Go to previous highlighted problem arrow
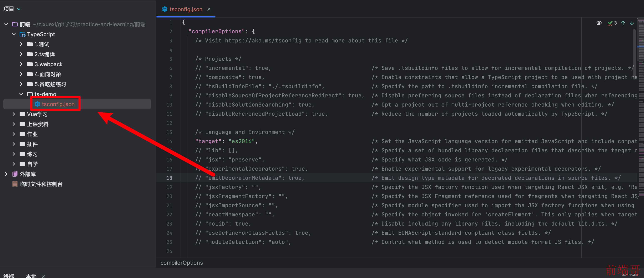644x278 pixels. point(623,23)
